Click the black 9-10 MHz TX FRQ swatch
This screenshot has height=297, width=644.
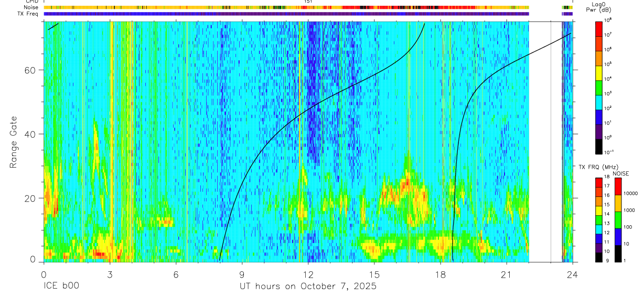click(598, 257)
